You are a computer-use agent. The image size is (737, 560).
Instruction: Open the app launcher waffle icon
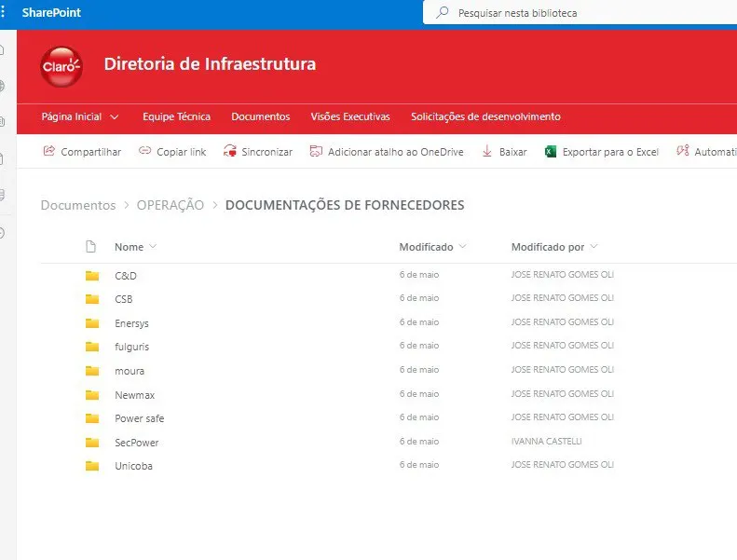pos(3,12)
